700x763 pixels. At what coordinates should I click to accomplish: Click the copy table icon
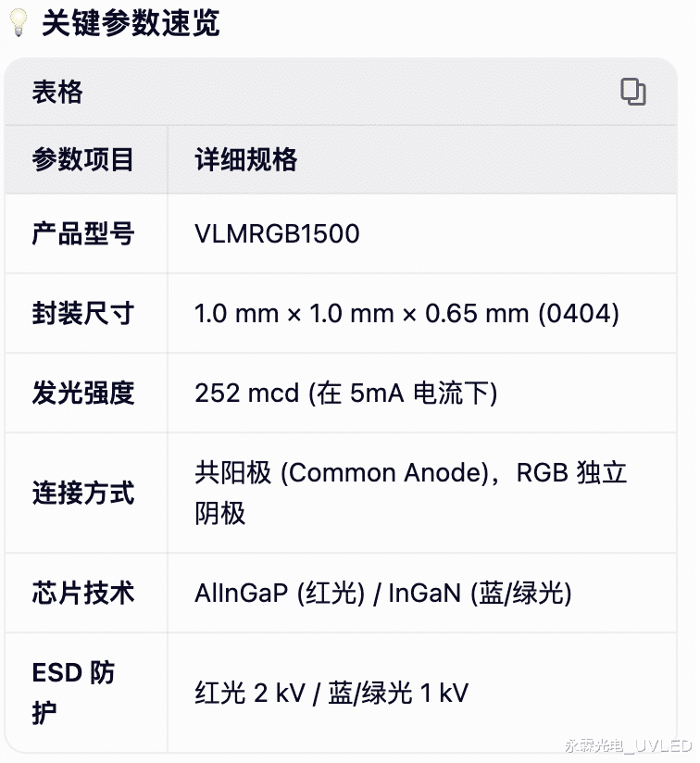(x=633, y=92)
